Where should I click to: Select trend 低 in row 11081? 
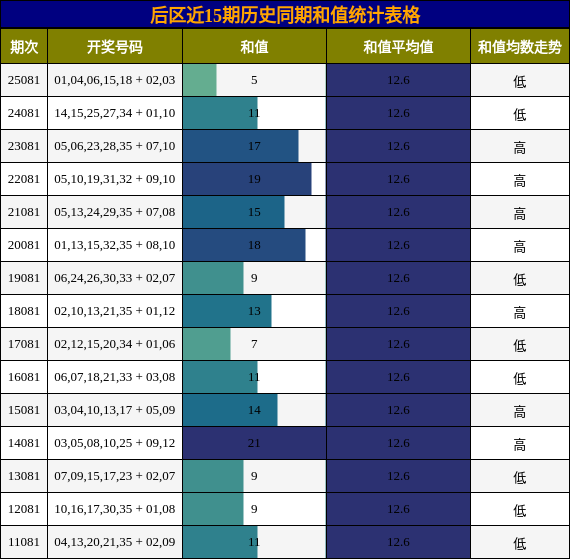click(519, 543)
